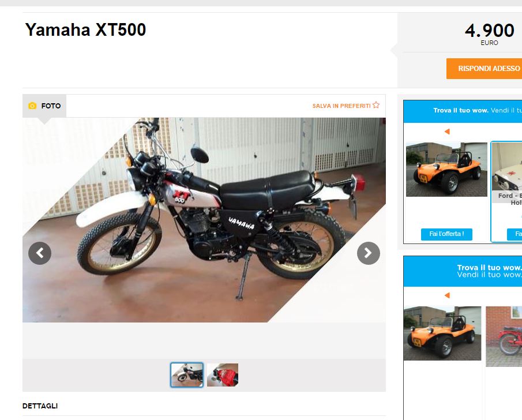
Task: Click orange left arrow in top ad carousel
Action: click(447, 132)
